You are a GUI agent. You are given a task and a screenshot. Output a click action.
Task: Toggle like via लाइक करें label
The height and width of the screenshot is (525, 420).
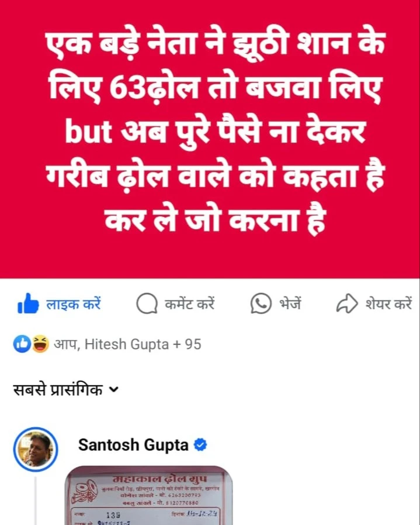pos(73,304)
